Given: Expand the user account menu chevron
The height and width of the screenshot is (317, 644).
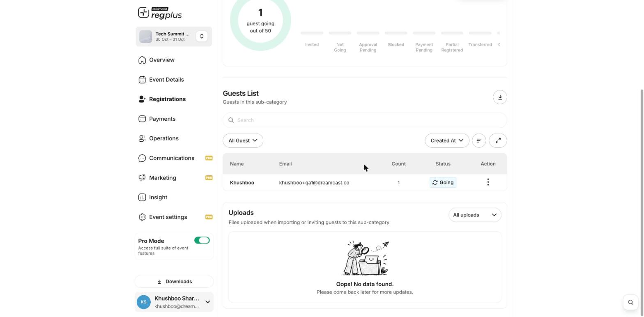Looking at the screenshot, I should pyautogui.click(x=207, y=302).
